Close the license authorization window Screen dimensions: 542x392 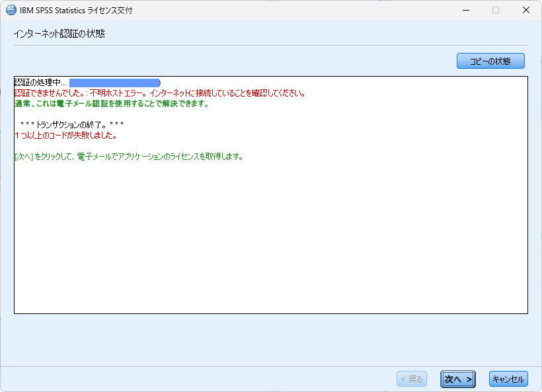[525, 10]
